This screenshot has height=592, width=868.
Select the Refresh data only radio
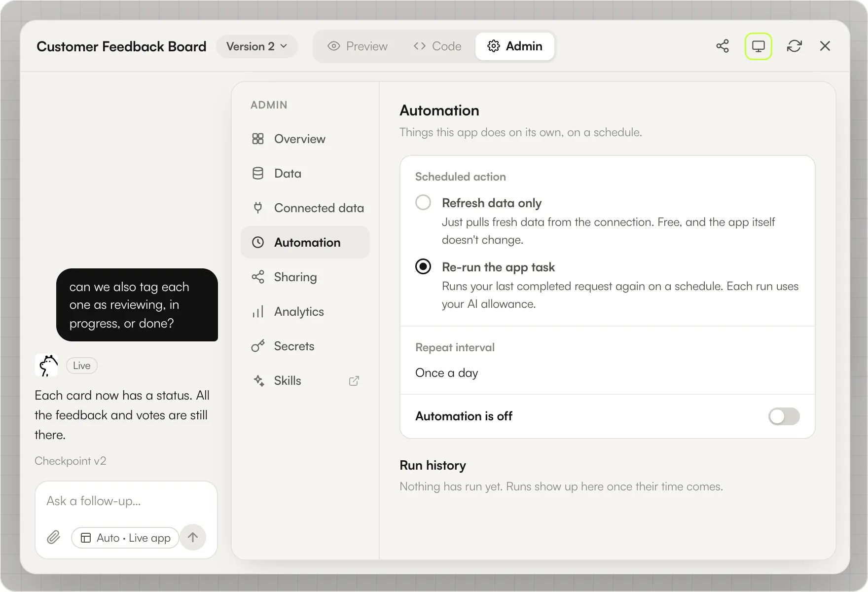coord(423,203)
